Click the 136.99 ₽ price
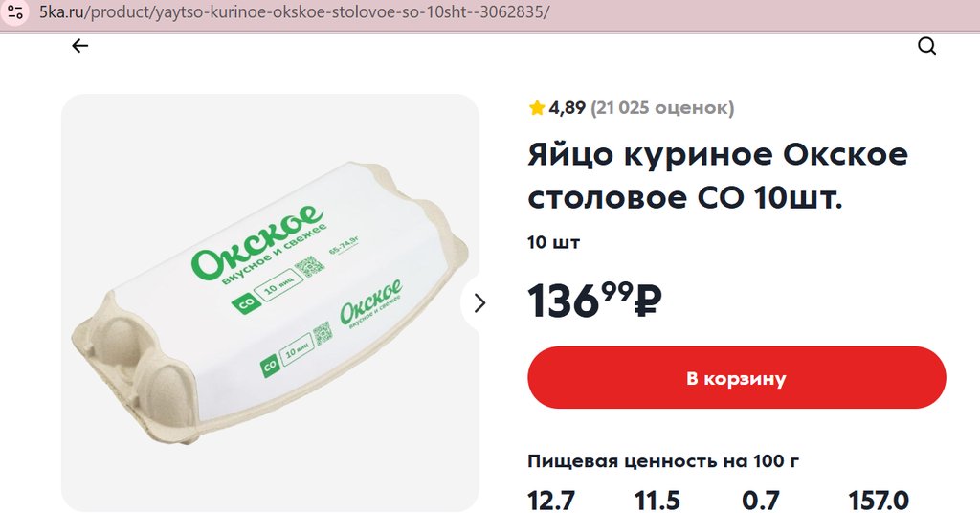980x513 pixels. coord(593,301)
